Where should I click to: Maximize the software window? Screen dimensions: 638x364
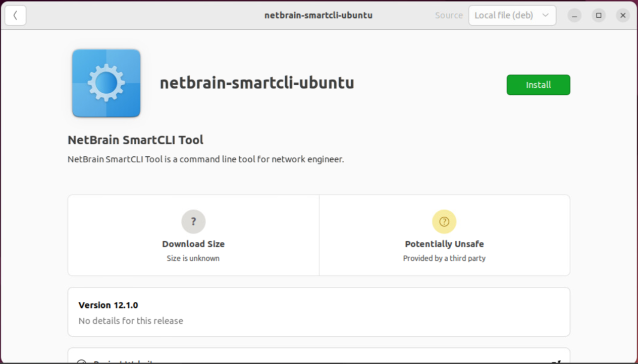tap(599, 16)
